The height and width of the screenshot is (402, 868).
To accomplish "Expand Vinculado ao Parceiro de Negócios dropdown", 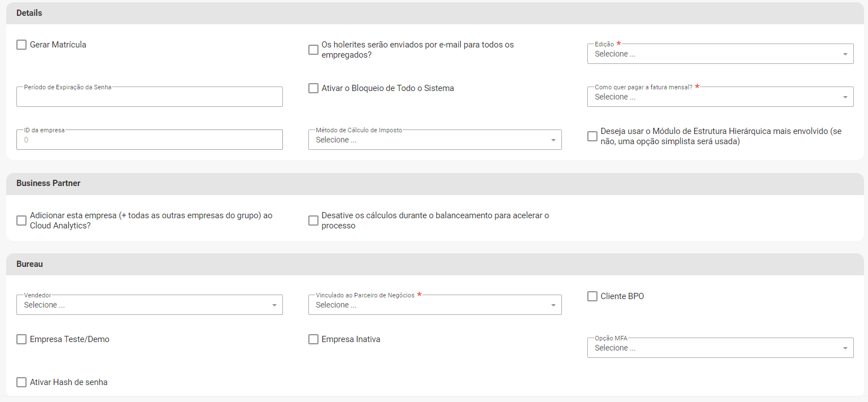I will 435,305.
